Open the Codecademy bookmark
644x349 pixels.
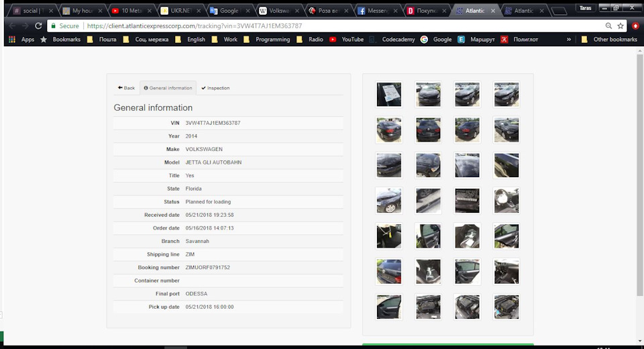(x=392, y=40)
